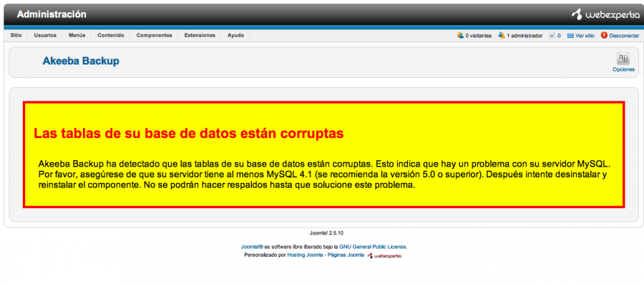
Task: Click the messages icon with count 0
Action: coord(552,36)
